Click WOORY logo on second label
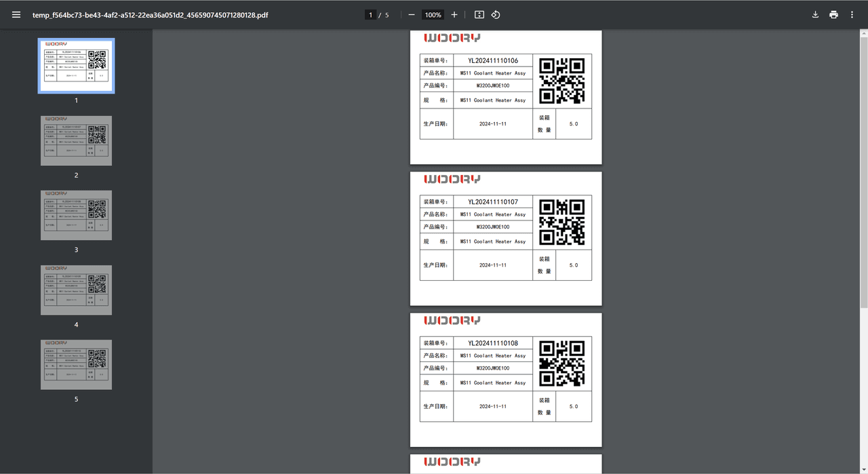This screenshot has width=868, height=474. pyautogui.click(x=452, y=179)
